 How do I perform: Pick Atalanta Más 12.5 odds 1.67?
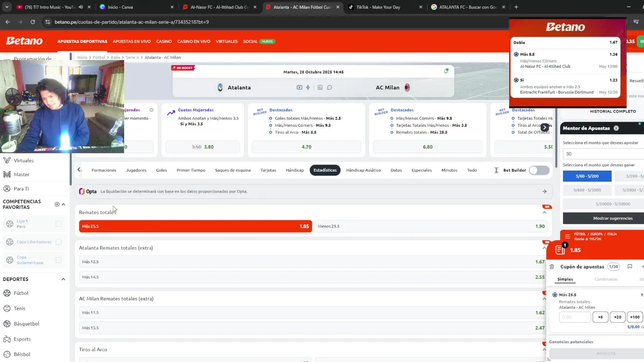(x=313, y=262)
